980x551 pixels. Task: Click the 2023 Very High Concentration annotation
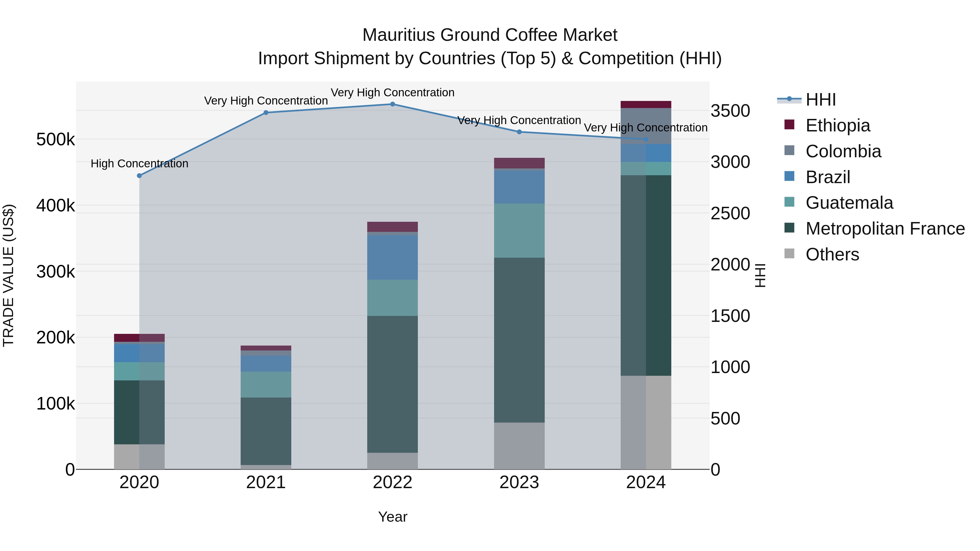[x=519, y=120]
